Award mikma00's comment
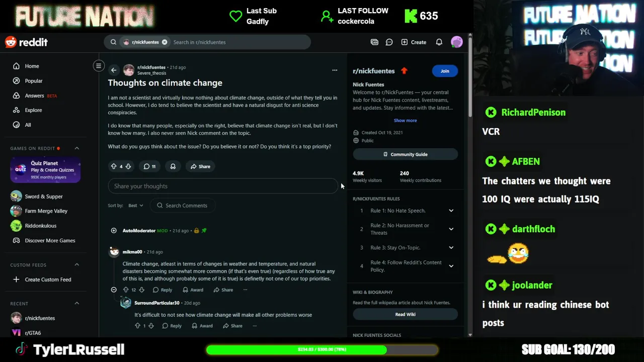This screenshot has width=644, height=362. [x=193, y=290]
